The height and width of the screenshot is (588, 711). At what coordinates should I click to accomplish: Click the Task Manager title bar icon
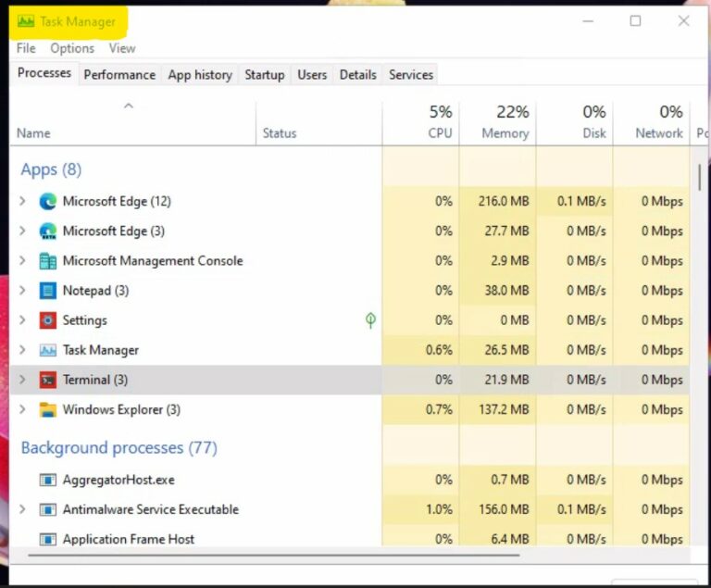click(x=26, y=21)
